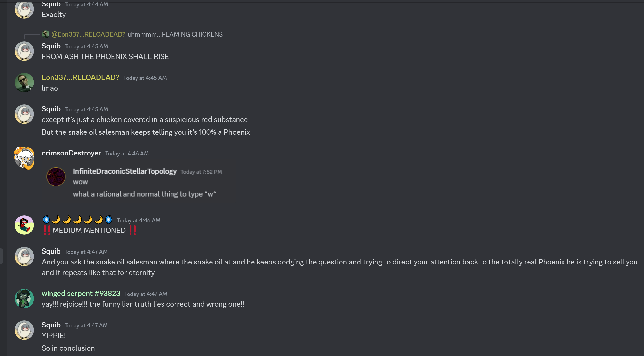Click Squib's avatar beside the PHOENIX SHALL RISE message
The height and width of the screenshot is (356, 644).
[24, 51]
